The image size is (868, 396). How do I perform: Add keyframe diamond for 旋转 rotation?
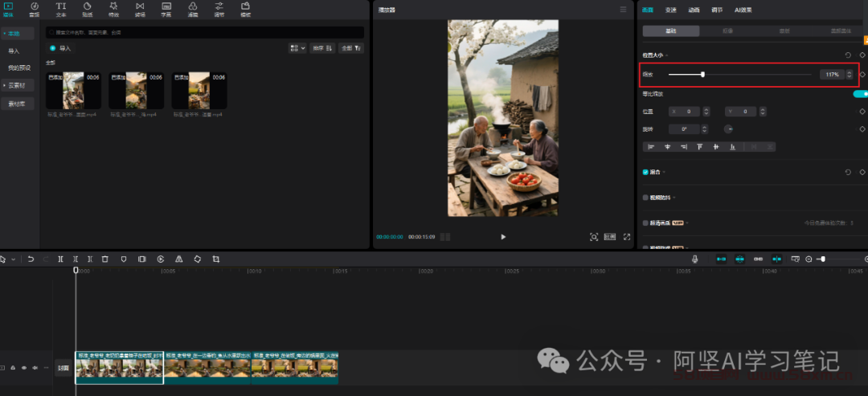point(862,129)
